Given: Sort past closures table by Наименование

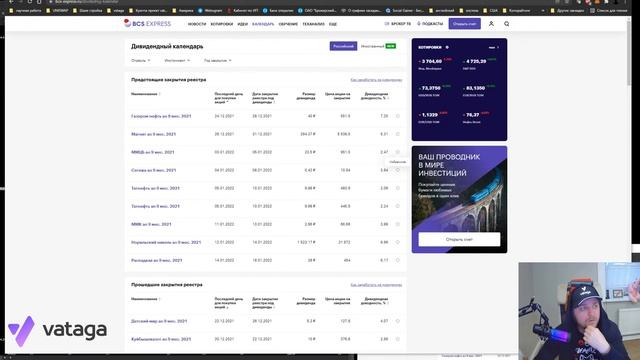Looking at the screenshot, I should coord(146,299).
